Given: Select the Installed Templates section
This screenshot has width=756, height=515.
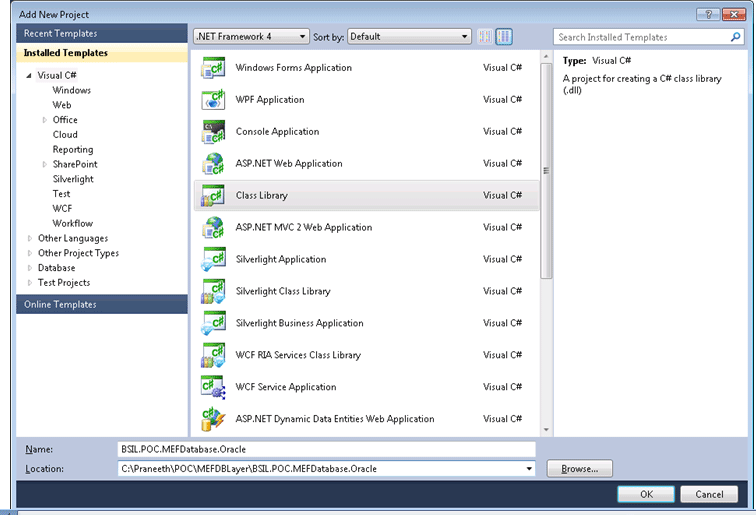Looking at the screenshot, I should point(102,53).
